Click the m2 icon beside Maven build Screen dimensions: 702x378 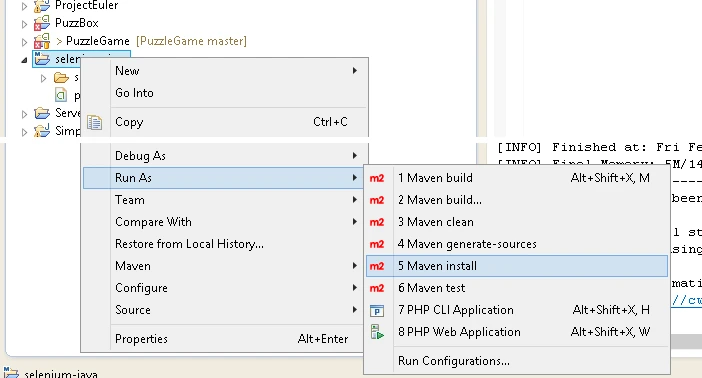(x=377, y=178)
